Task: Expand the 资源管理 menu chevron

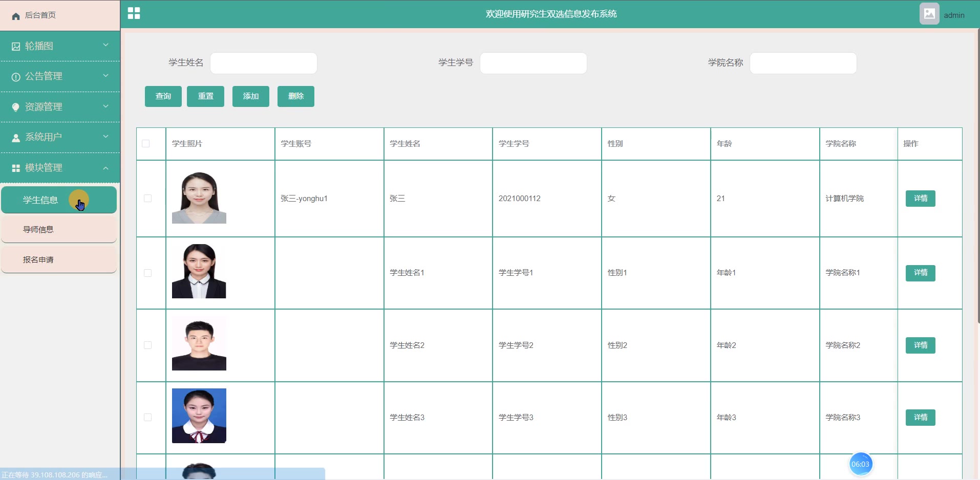Action: click(x=105, y=106)
